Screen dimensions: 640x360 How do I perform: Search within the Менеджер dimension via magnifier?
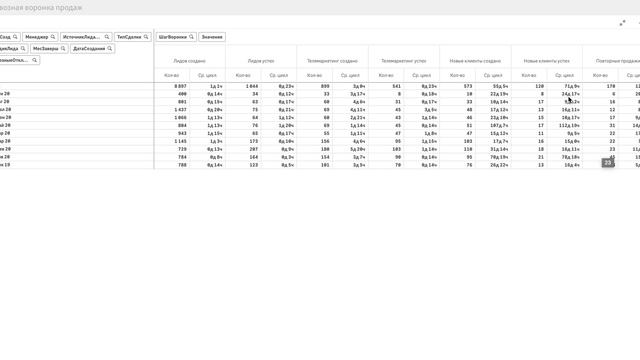(x=53, y=37)
